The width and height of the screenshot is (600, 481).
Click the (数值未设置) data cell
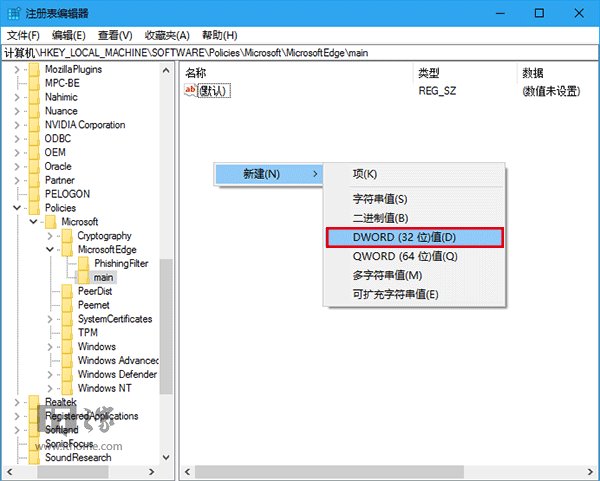pyautogui.click(x=551, y=91)
